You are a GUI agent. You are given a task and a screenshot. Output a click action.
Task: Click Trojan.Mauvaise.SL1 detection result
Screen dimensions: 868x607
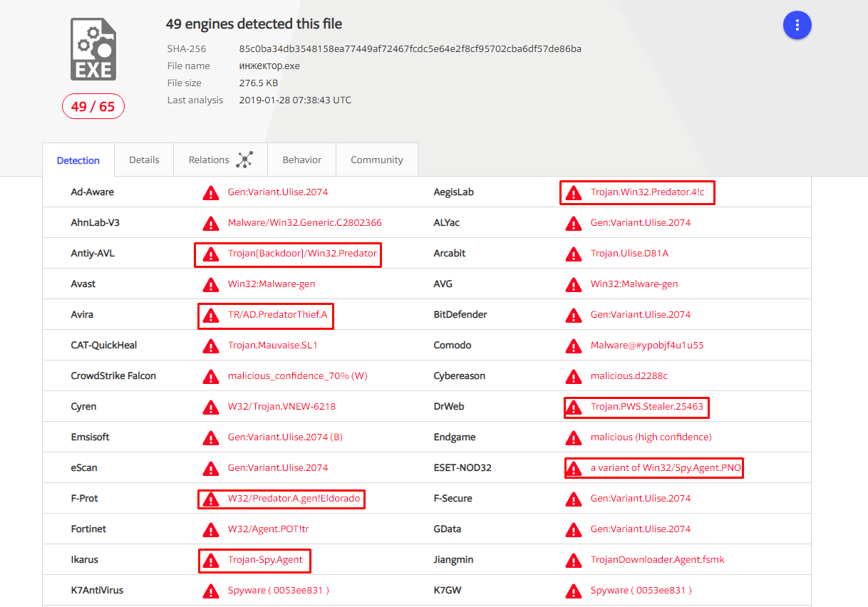pyautogui.click(x=273, y=346)
